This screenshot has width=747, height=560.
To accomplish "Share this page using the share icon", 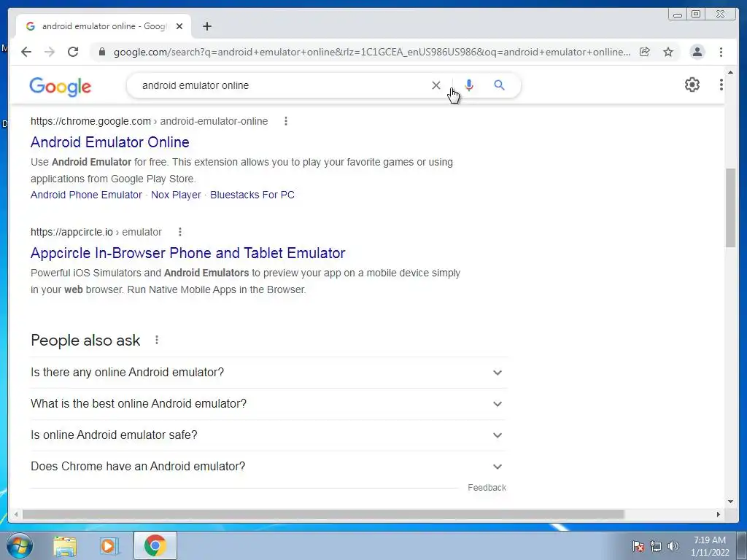I will point(645,52).
